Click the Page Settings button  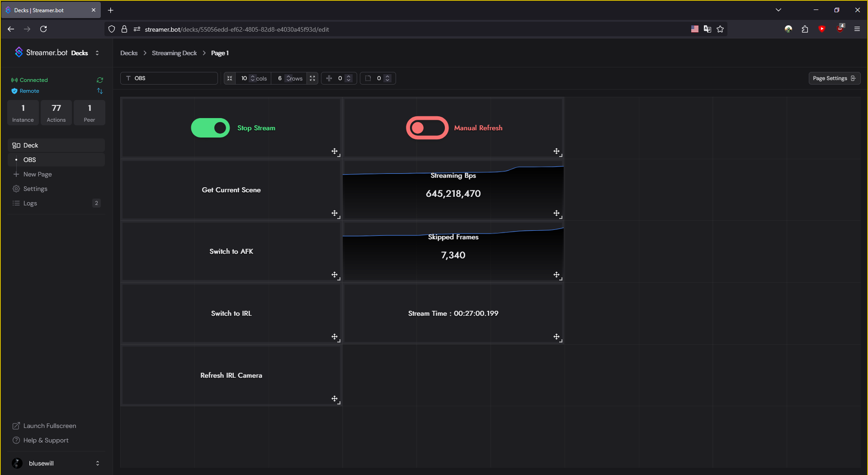pyautogui.click(x=833, y=78)
